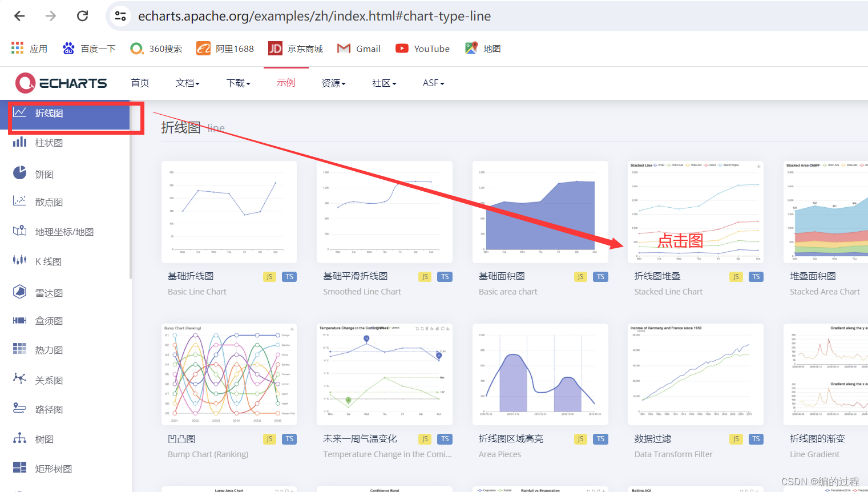Go to 首页 in the top navigation

140,83
